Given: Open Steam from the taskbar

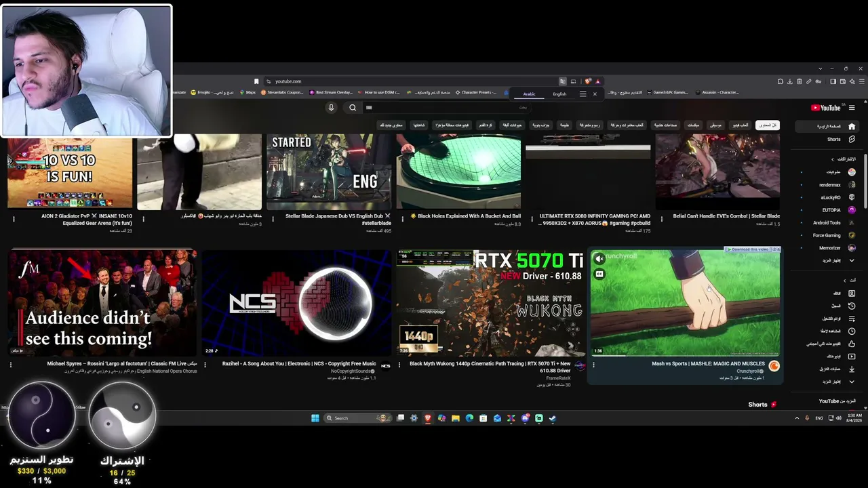Looking at the screenshot, I should pos(553,418).
